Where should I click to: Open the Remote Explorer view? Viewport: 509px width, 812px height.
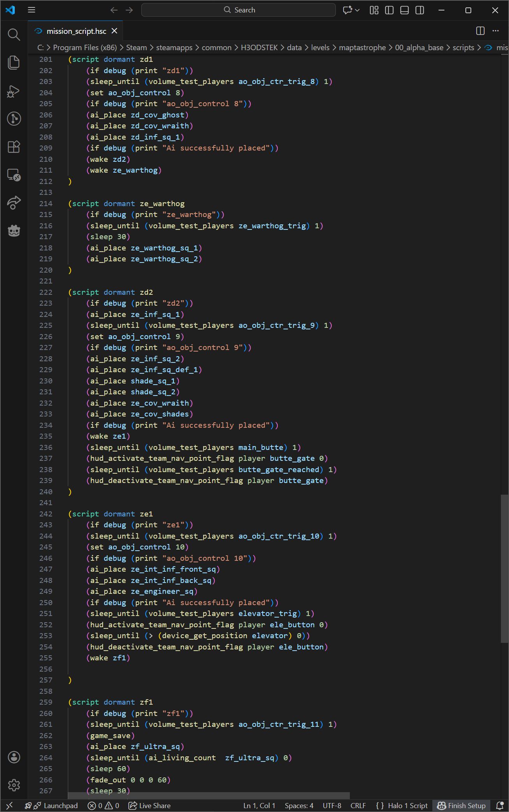coord(14,175)
